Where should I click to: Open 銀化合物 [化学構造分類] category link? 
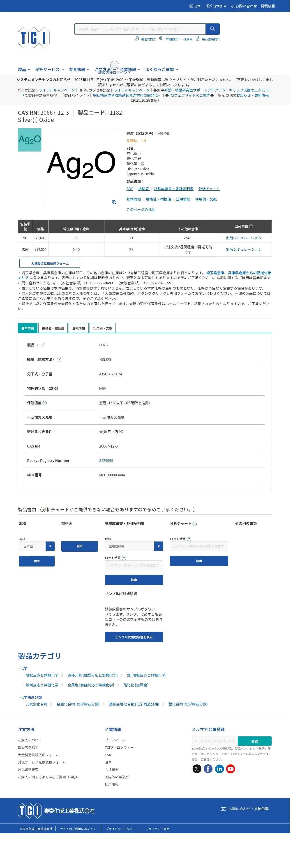188,704
